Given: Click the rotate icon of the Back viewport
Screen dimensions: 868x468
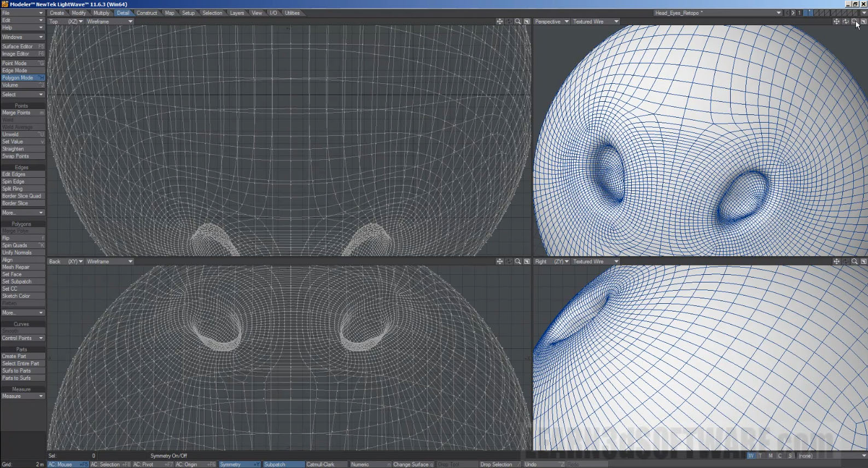Looking at the screenshot, I should tap(509, 262).
